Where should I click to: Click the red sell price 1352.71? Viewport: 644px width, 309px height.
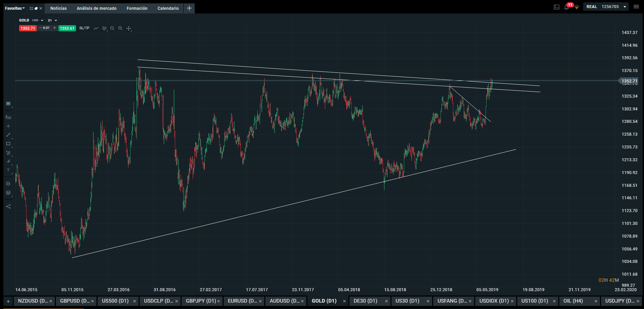pyautogui.click(x=28, y=28)
